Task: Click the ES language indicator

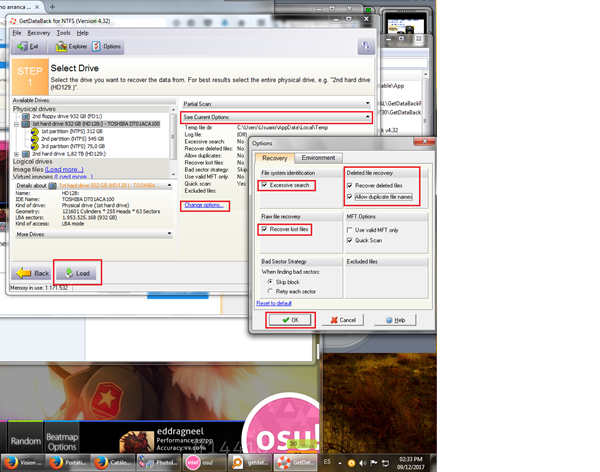Action: 327,462
